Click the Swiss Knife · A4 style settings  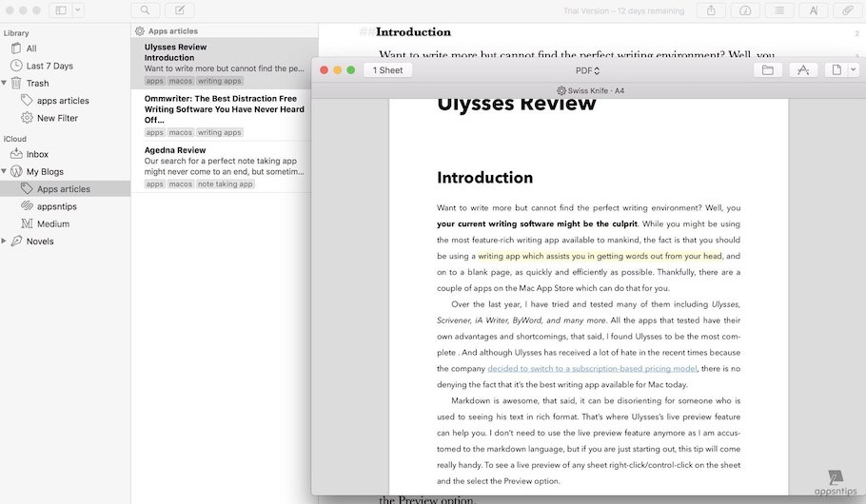point(590,91)
